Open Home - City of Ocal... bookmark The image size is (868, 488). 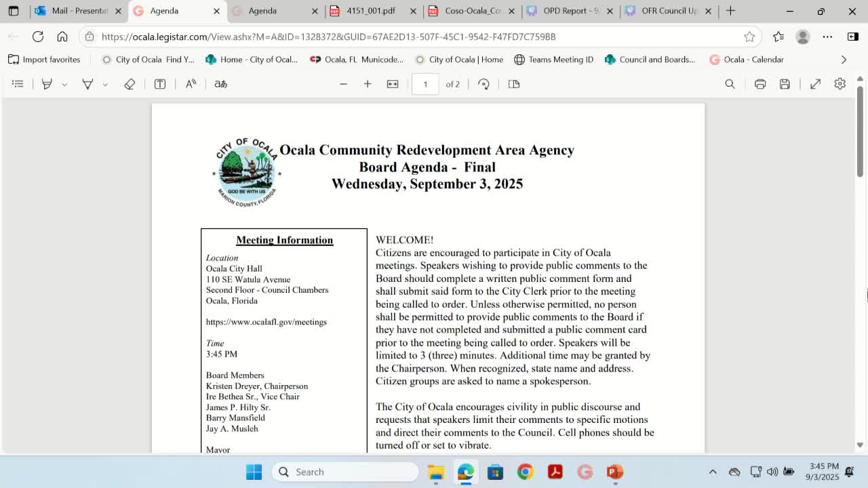click(252, 60)
